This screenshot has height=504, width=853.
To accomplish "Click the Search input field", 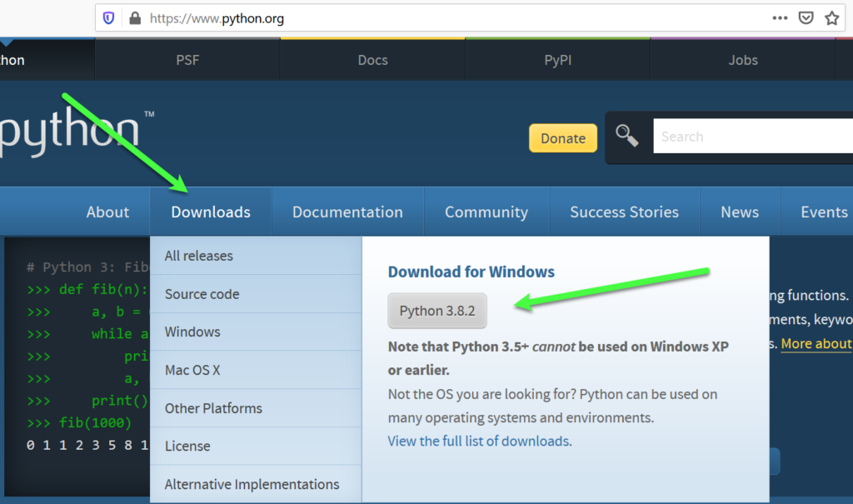I will coord(753,136).
